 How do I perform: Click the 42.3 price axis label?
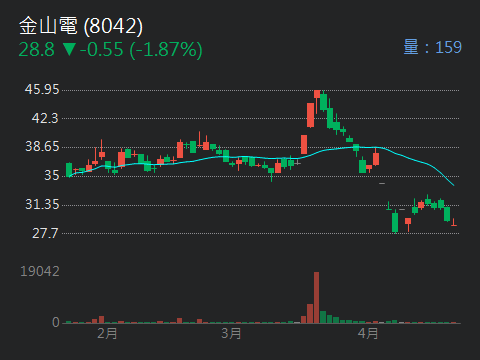[x=45, y=118]
